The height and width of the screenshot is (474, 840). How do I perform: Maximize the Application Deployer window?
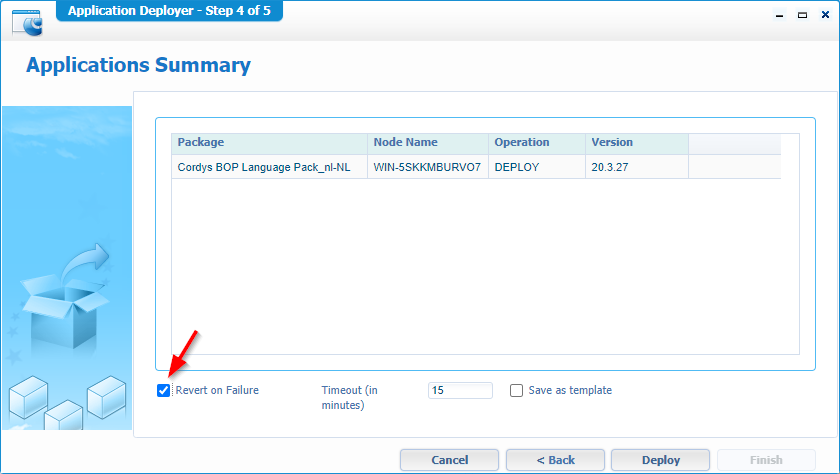tap(802, 15)
